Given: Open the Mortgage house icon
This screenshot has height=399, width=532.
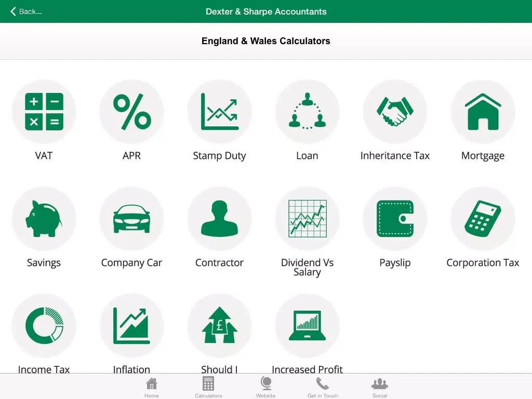Looking at the screenshot, I should (x=483, y=112).
